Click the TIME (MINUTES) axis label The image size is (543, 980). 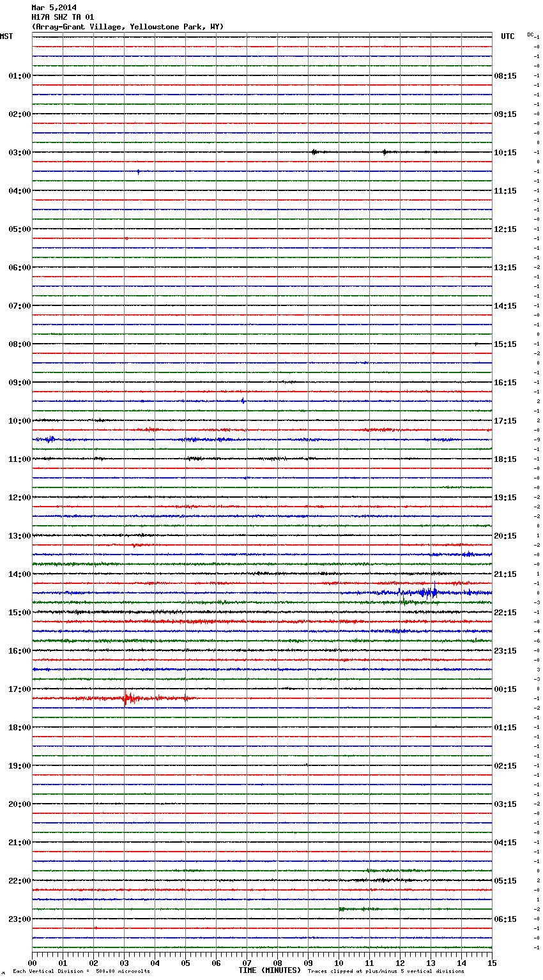270,970
